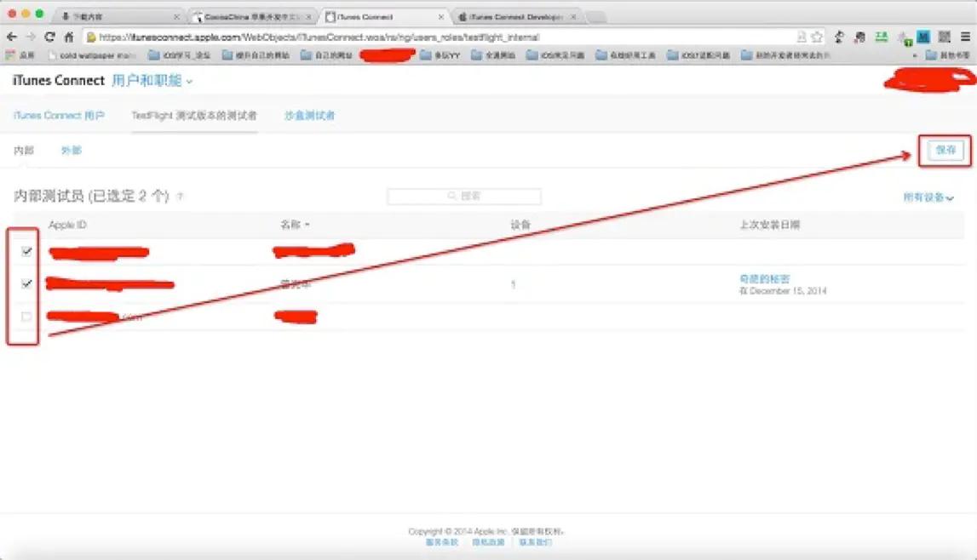
Task: Open the 多玩YY bookmark folder
Action: pos(440,55)
